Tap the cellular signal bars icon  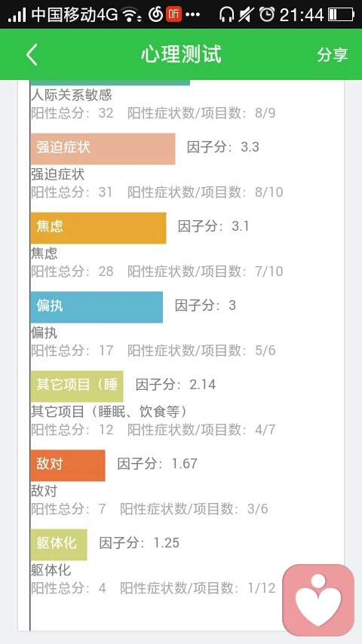click(17, 15)
